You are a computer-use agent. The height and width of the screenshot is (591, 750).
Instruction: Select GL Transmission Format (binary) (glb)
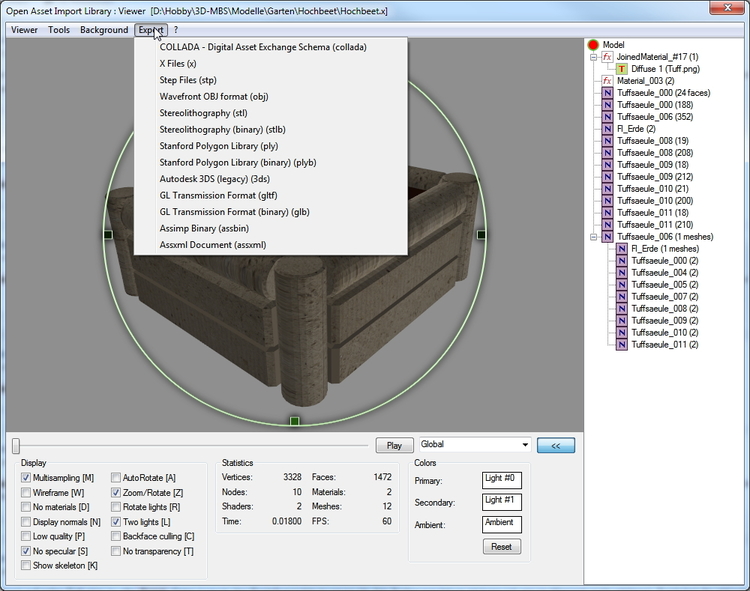tap(271, 212)
